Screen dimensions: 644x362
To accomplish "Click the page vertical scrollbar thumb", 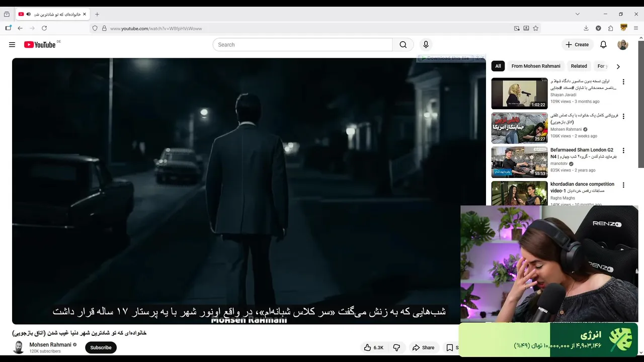I will tap(640, 104).
